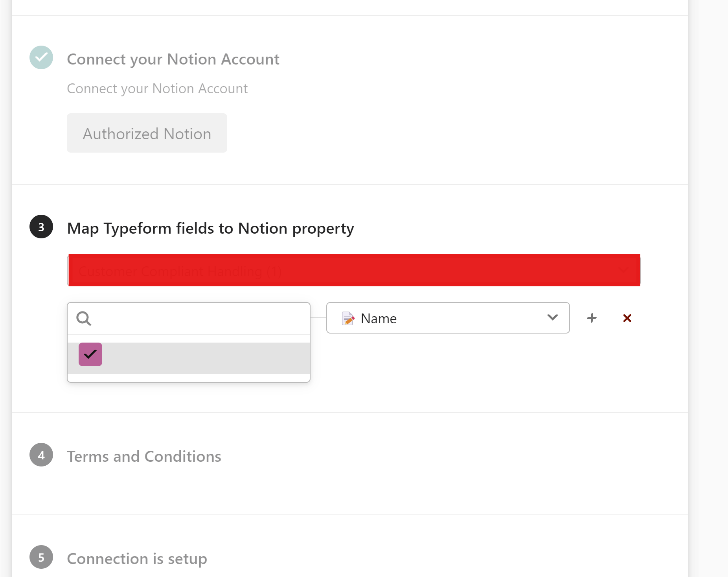Select Map Typeform fields to Notion property heading
Image resolution: width=728 pixels, height=577 pixels.
pyautogui.click(x=210, y=229)
